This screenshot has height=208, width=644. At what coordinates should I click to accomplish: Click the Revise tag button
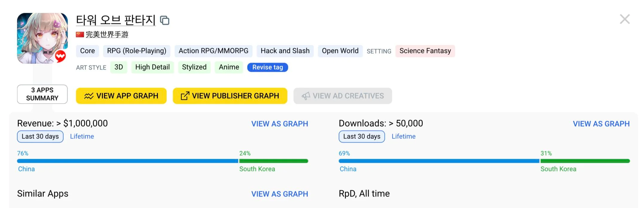click(x=268, y=67)
